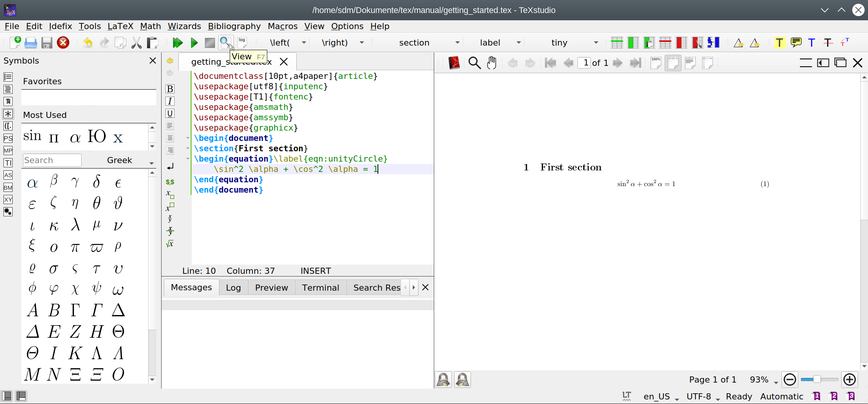Expand the Greek symbol category dropdown
This screenshot has height=404, width=868.
pyautogui.click(x=152, y=163)
